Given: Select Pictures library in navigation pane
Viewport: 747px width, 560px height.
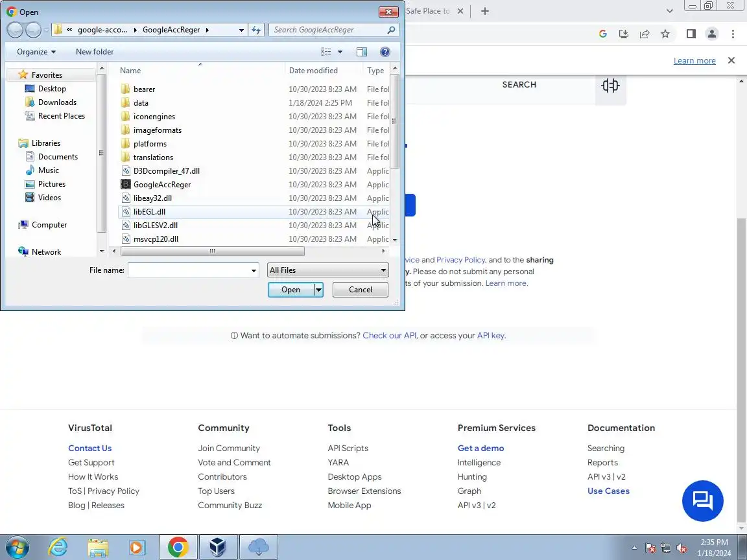Looking at the screenshot, I should (x=51, y=184).
